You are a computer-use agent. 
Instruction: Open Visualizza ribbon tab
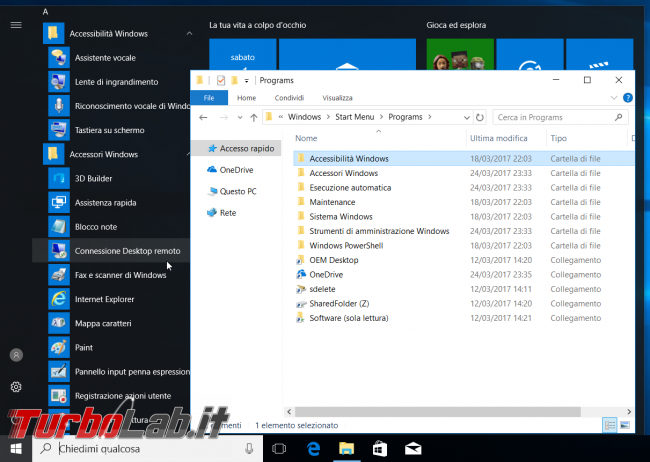click(x=337, y=98)
